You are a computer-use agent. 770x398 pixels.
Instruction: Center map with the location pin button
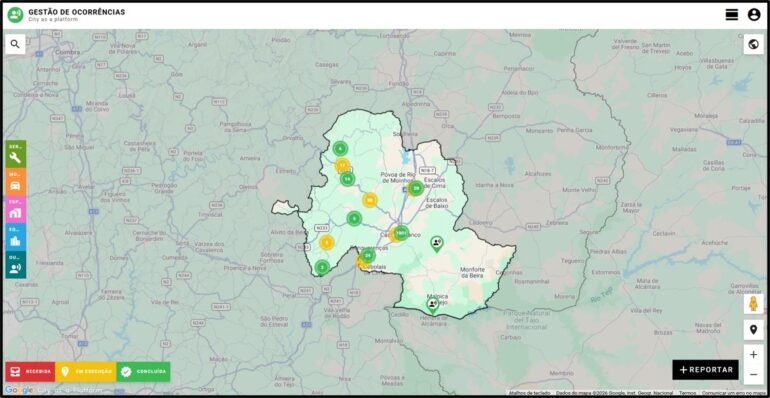tap(753, 330)
